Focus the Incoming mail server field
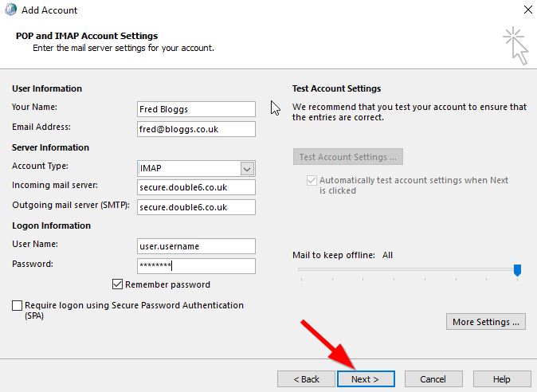The width and height of the screenshot is (537, 392). [196, 187]
